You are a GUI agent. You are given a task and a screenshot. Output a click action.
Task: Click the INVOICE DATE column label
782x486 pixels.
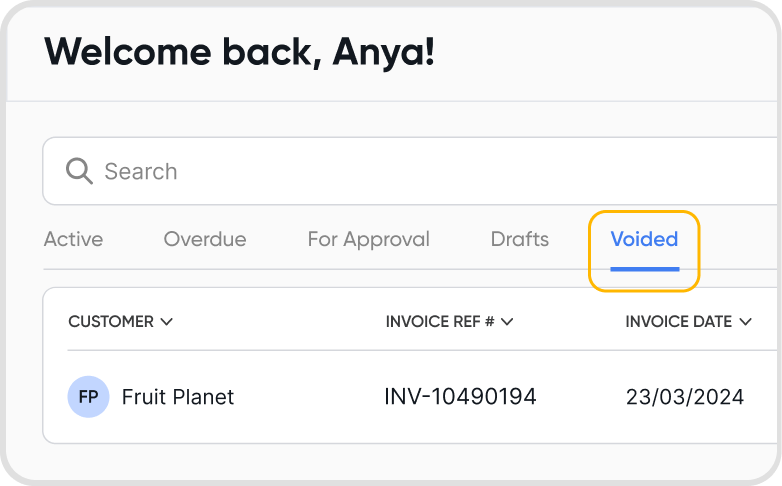679,322
